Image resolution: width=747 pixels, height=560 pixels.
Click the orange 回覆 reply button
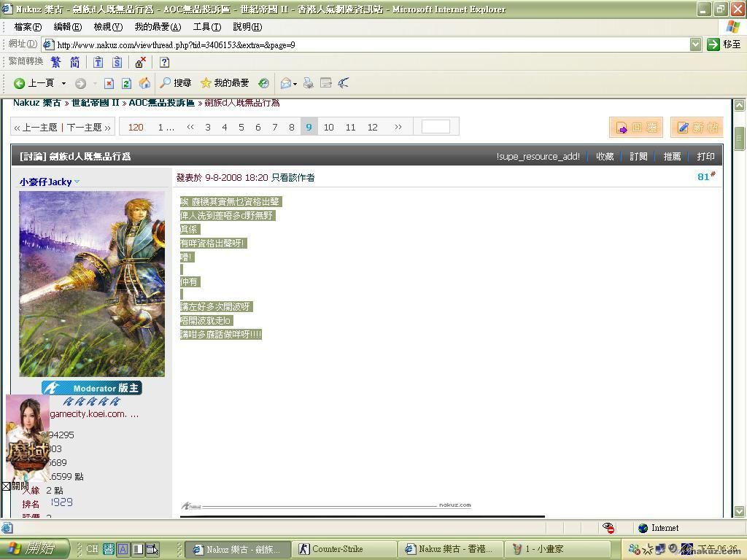click(x=636, y=127)
